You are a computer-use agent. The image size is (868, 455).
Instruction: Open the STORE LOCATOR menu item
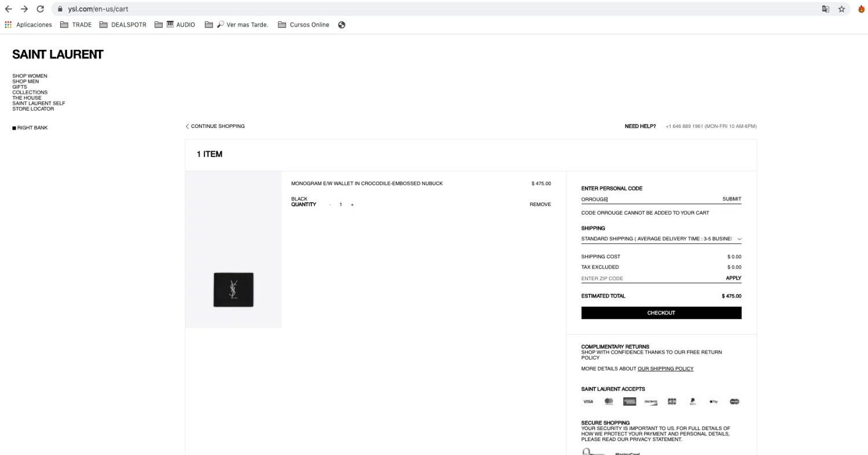(x=33, y=109)
